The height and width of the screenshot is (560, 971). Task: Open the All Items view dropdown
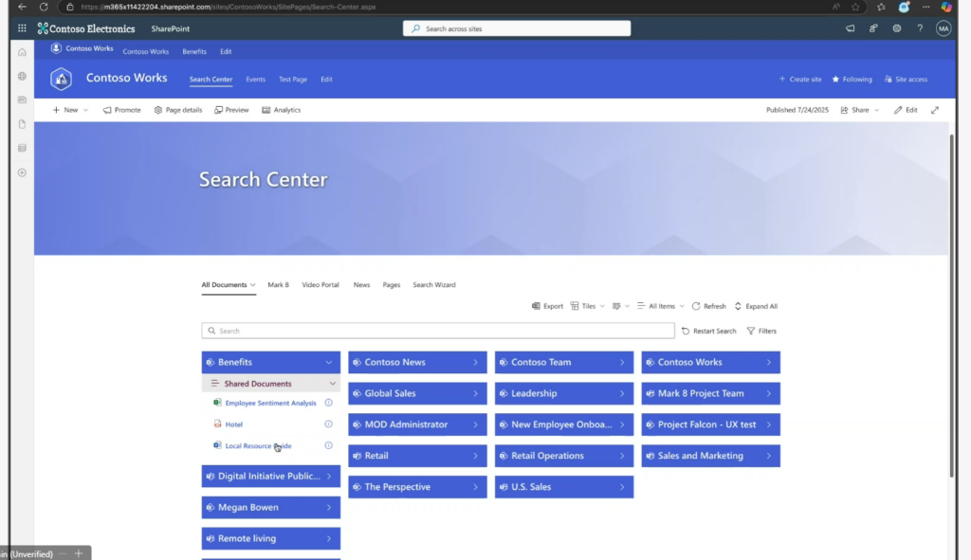click(x=660, y=306)
